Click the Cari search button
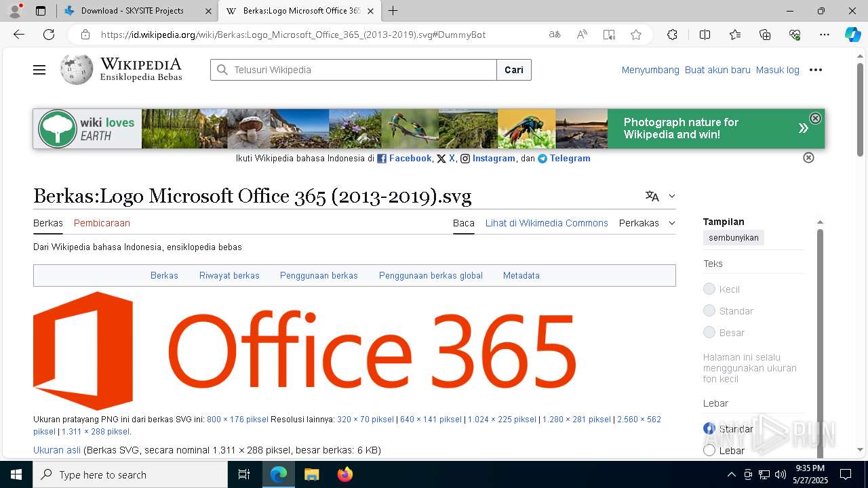 pos(514,70)
